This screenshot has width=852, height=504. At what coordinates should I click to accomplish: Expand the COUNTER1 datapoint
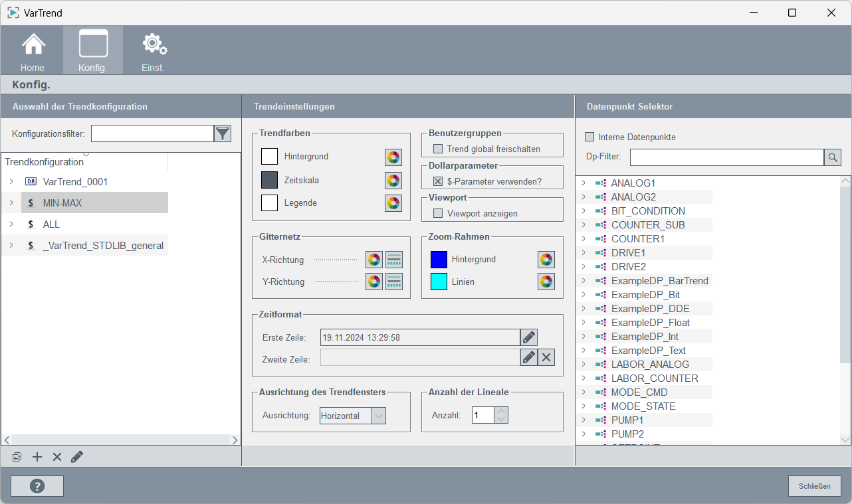583,238
